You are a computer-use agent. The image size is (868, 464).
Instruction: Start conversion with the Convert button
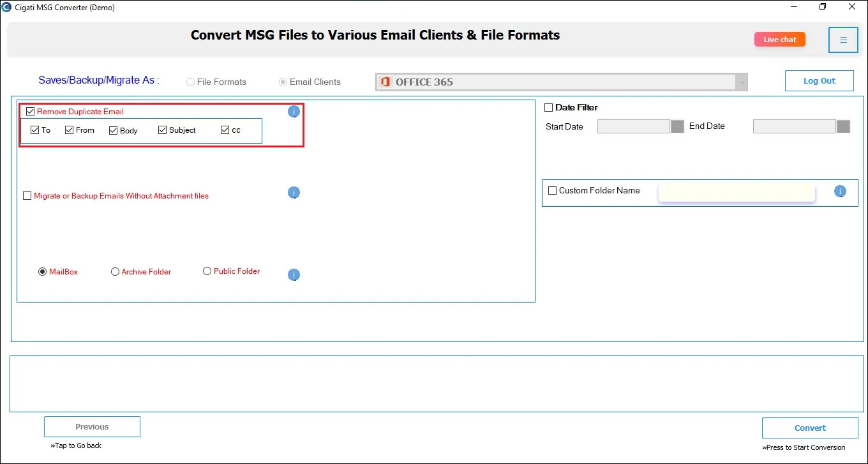point(810,428)
